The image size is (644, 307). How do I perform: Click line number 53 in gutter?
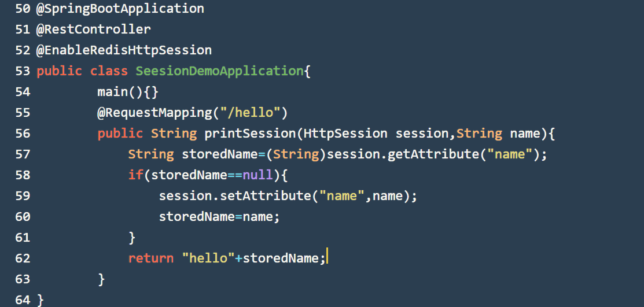coord(23,71)
